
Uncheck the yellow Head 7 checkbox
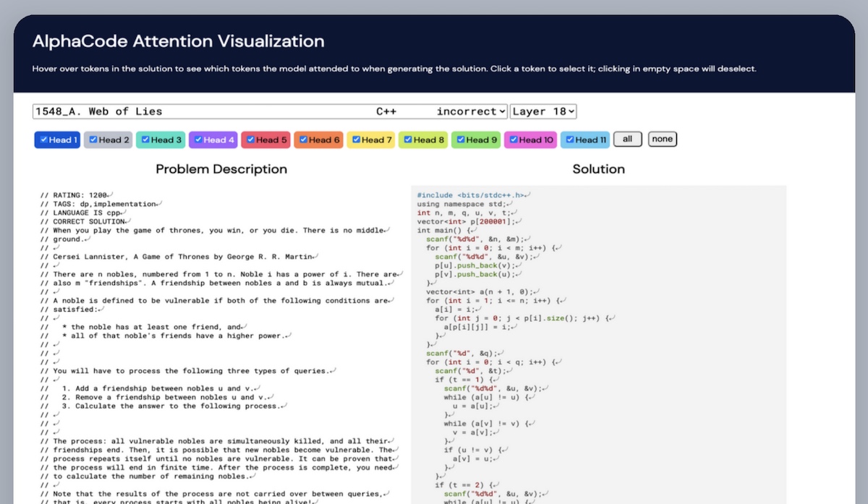click(356, 140)
